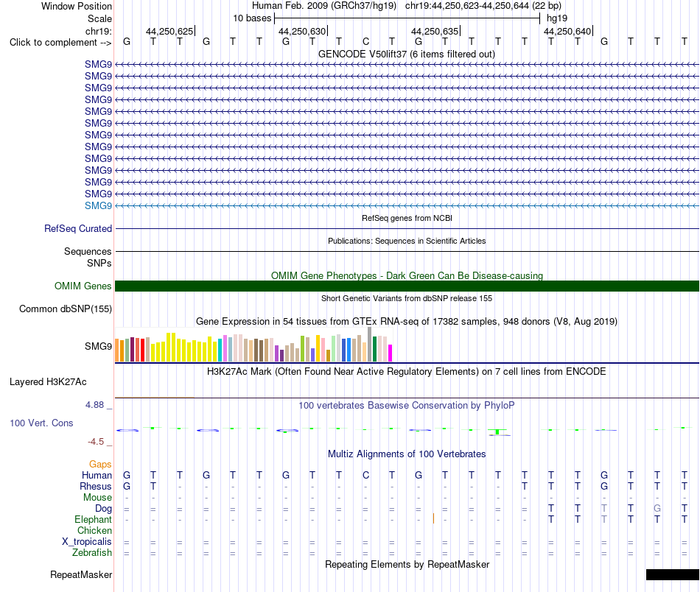This screenshot has width=700, height=592.
Task: Open the RefSeq Curated track label
Action: tap(77, 228)
